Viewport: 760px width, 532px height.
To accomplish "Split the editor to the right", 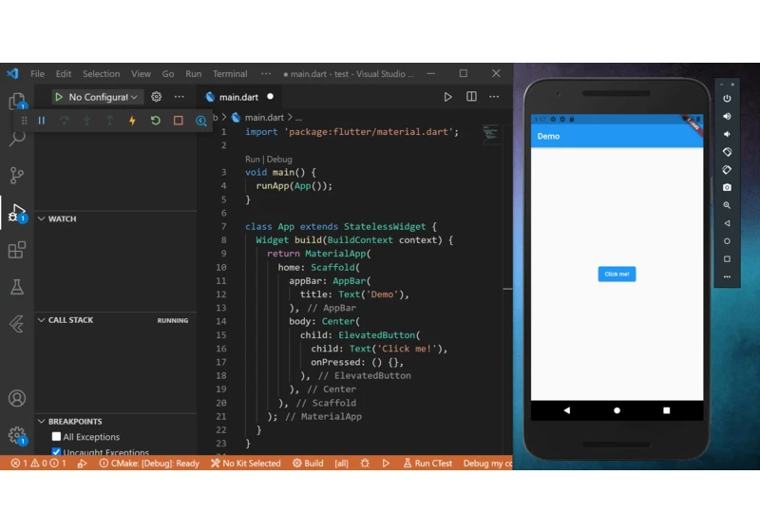I will pos(471,96).
